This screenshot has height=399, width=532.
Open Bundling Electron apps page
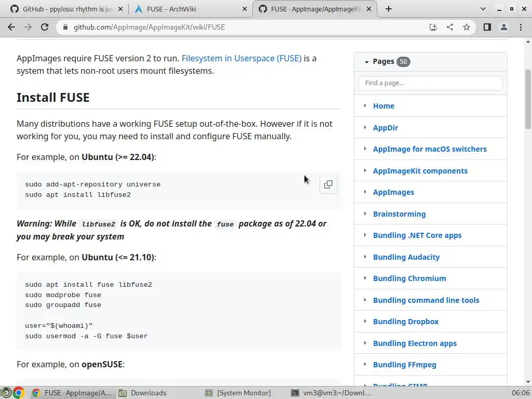[x=415, y=343]
